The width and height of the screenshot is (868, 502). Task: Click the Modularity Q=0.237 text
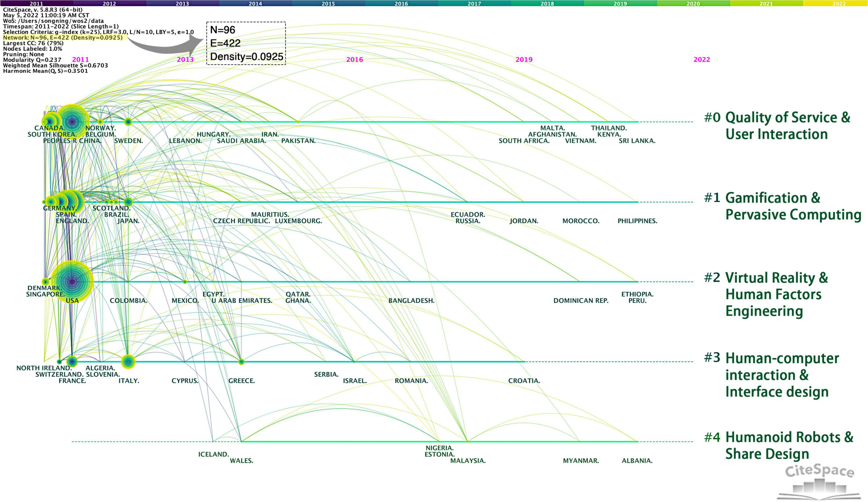click(x=32, y=60)
